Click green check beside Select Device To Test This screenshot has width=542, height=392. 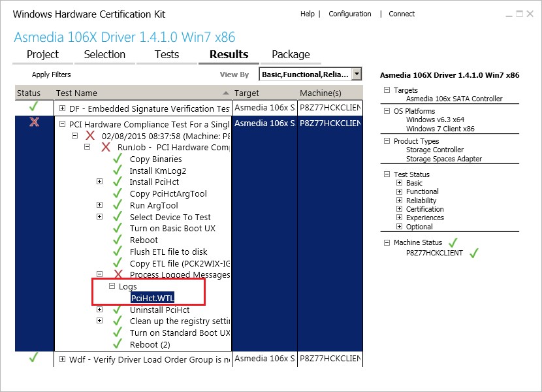click(118, 217)
